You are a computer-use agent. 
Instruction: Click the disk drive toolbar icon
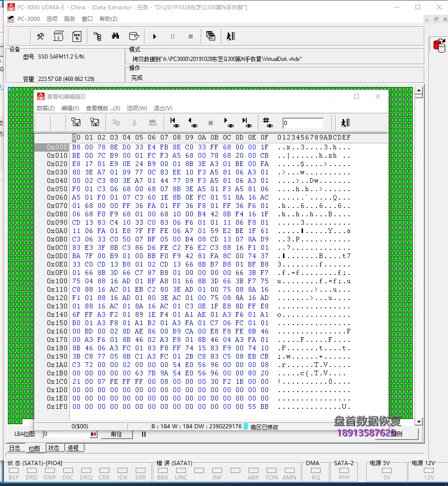click(134, 36)
